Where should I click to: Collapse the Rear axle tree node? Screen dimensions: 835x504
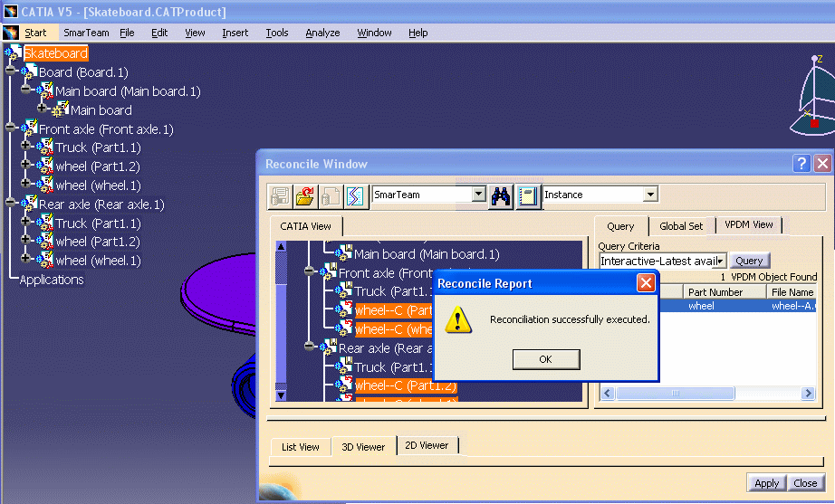pos(10,204)
